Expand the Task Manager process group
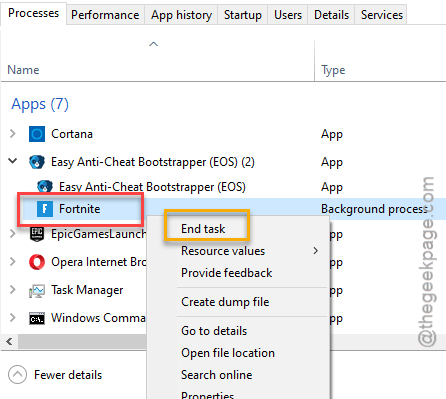446x399 pixels. pos(13,290)
